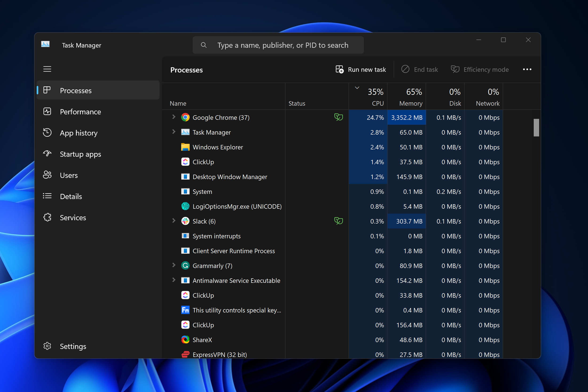The height and width of the screenshot is (392, 588).
Task: Go to Startup apps page
Action: 98,154
